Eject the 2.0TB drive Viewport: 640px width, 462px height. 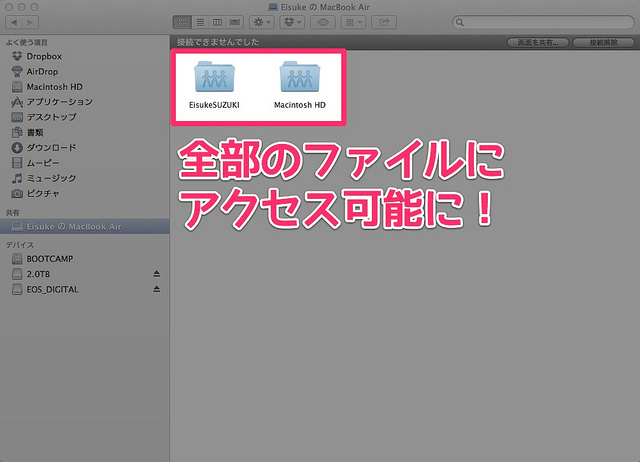pos(156,274)
